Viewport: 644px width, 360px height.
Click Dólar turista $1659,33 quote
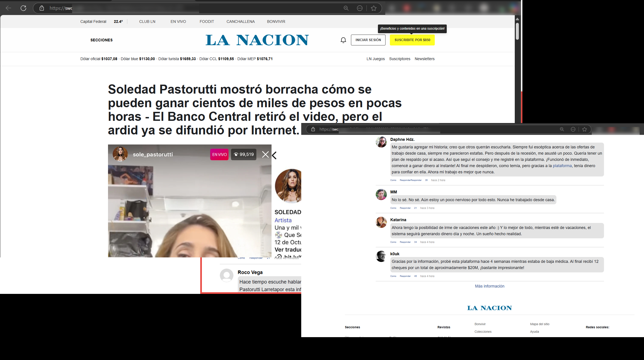click(177, 59)
